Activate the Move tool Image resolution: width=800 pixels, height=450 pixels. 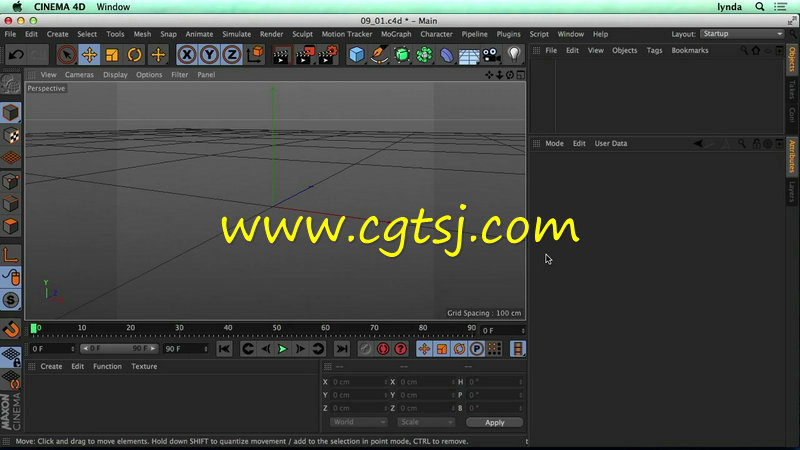pyautogui.click(x=89, y=55)
